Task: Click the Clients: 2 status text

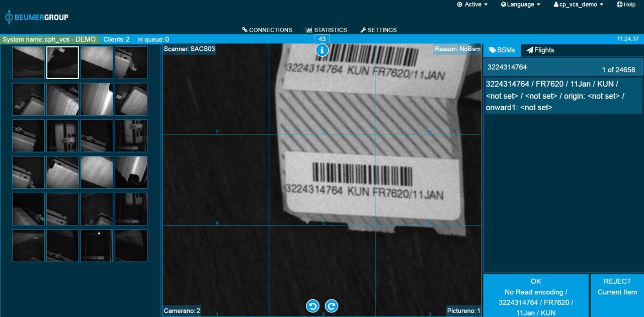Action: click(116, 39)
